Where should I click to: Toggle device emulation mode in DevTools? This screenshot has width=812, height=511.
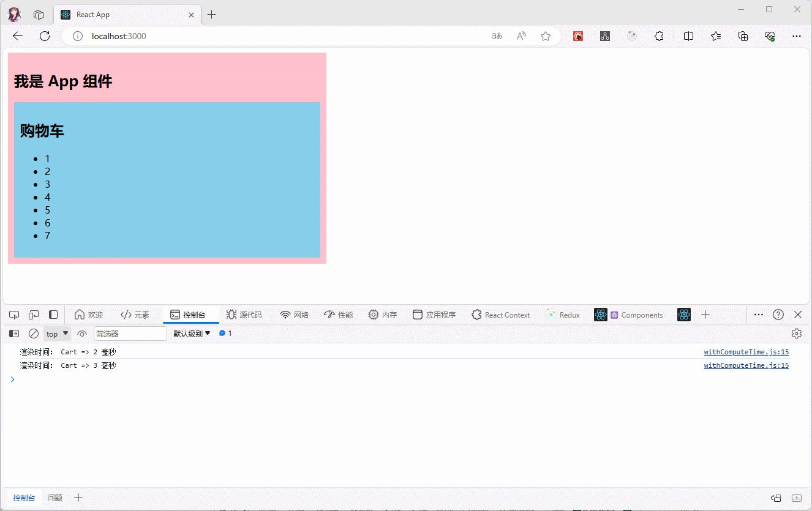tap(34, 315)
